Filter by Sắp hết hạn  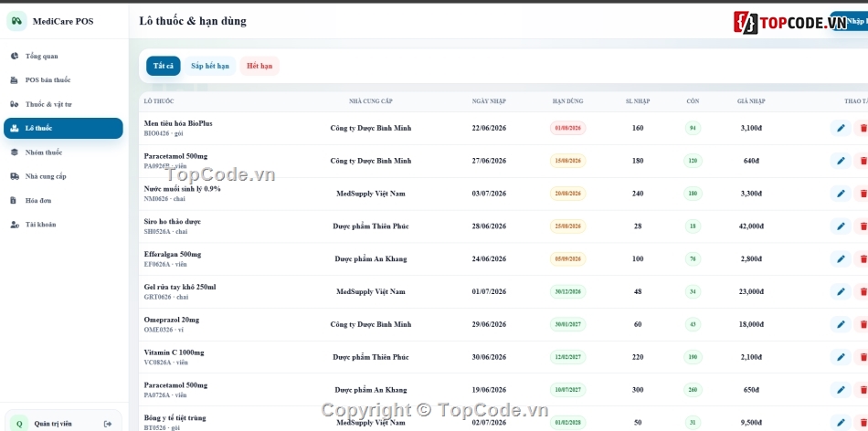coord(210,66)
